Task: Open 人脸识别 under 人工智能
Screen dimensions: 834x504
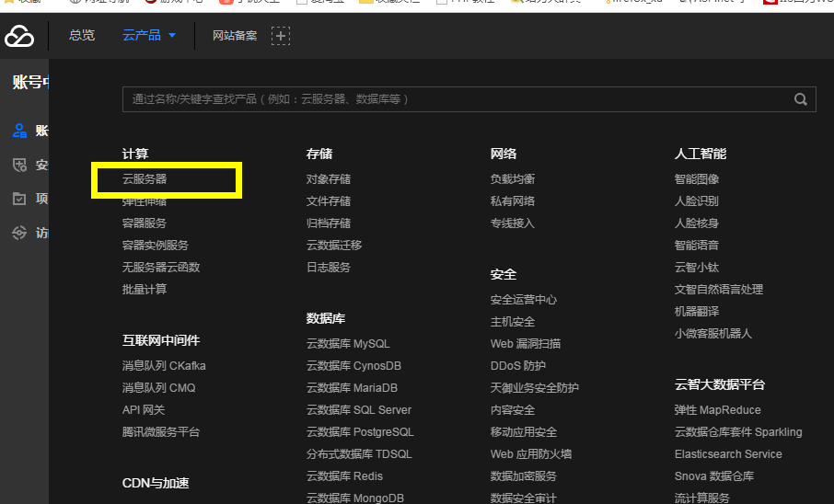Action: [697, 201]
